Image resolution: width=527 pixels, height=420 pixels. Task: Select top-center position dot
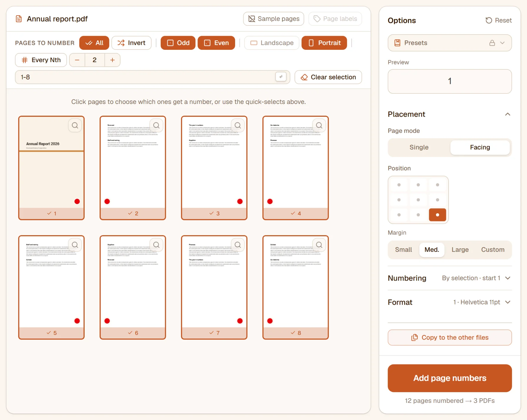coord(418,185)
